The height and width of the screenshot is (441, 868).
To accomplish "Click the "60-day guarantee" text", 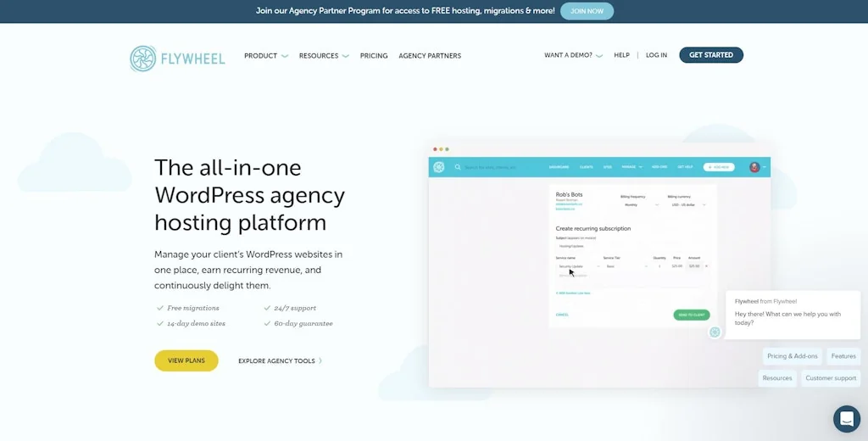I will click(303, 324).
